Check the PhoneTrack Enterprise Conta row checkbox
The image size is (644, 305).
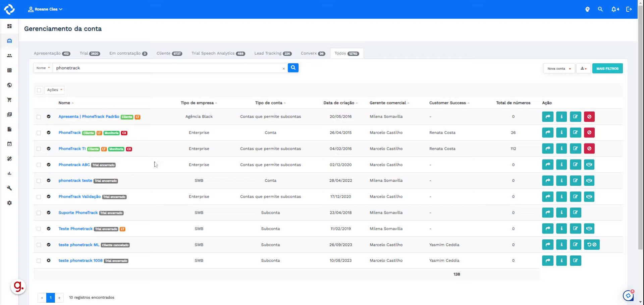coord(39,133)
